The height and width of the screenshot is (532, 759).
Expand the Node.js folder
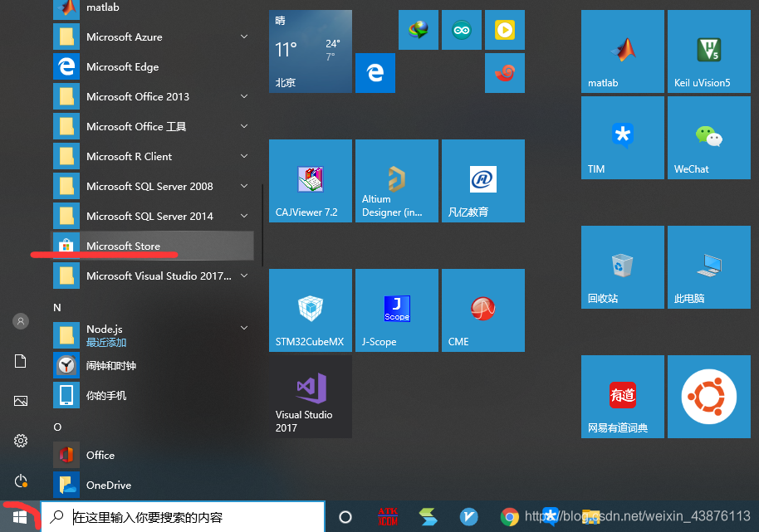(x=152, y=335)
